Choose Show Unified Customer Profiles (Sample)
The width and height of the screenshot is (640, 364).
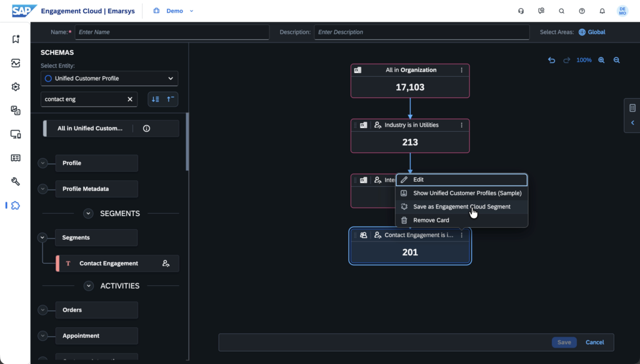pos(462,193)
